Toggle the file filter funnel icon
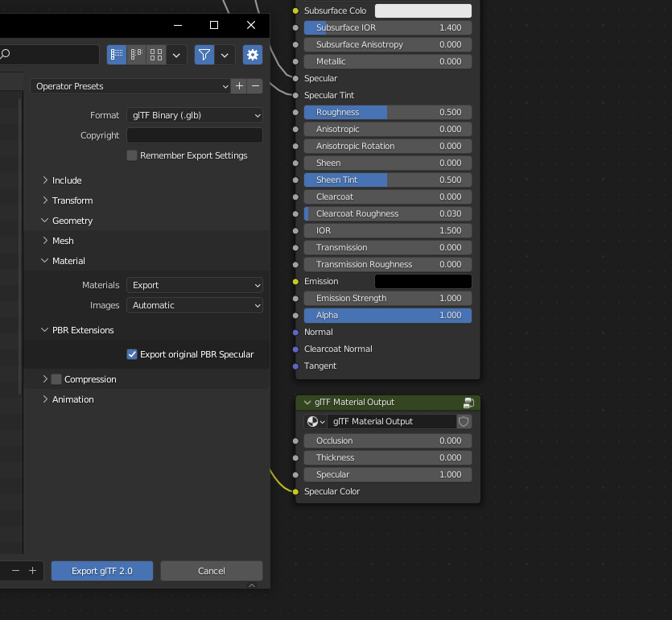Screen dimensions: 672x620 click(204, 55)
